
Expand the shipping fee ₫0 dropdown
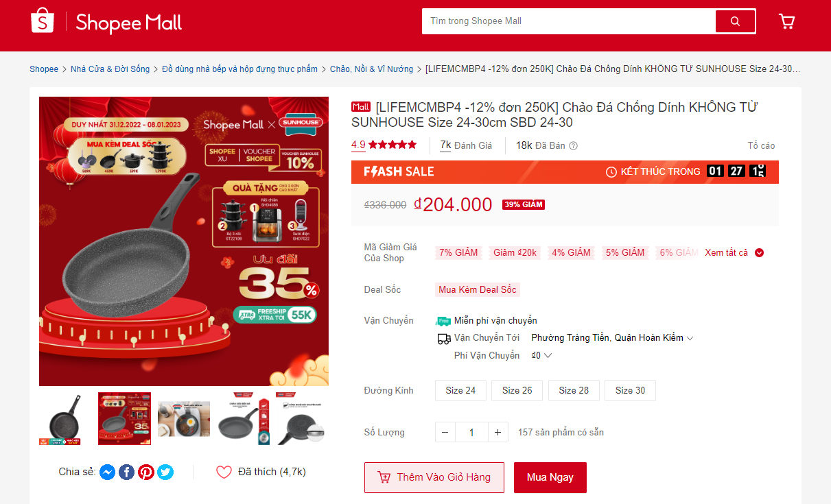pos(541,355)
